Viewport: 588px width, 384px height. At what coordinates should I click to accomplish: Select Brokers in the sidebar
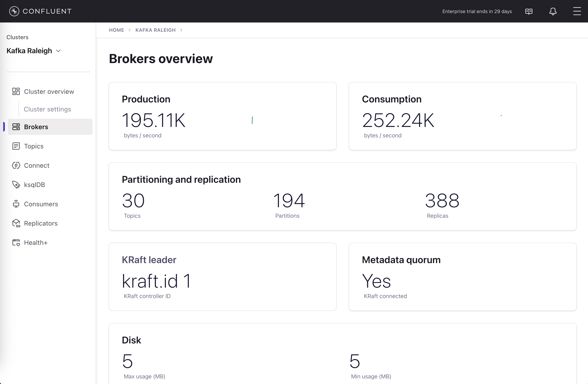(x=36, y=127)
